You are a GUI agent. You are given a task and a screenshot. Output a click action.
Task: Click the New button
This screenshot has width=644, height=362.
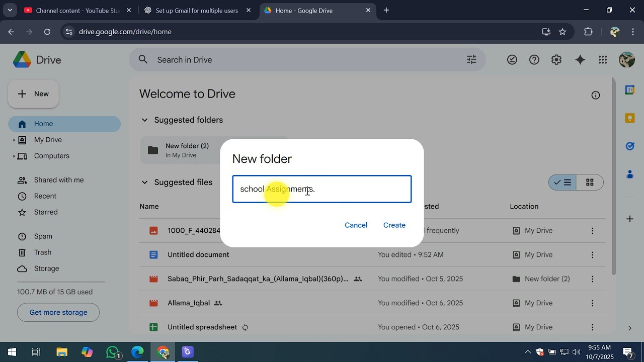[x=33, y=94]
